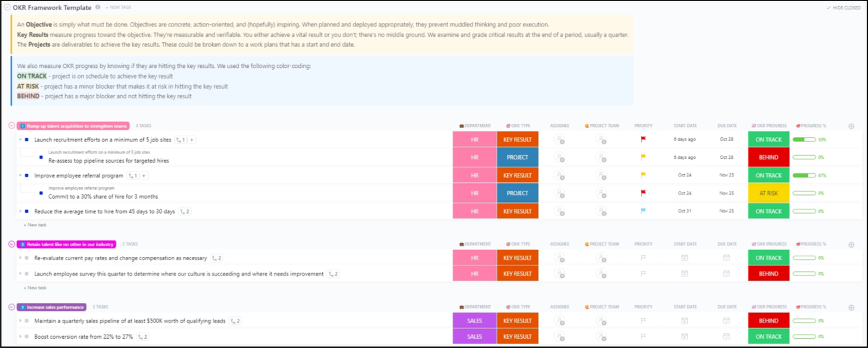Add column in Increase sales performance header
This screenshot has height=348, width=868.
(x=851, y=307)
